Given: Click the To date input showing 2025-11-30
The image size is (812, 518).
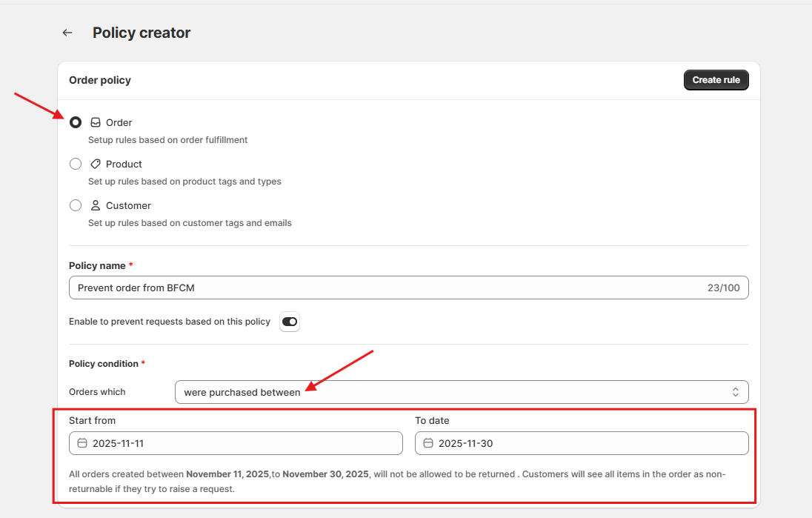Looking at the screenshot, I should coord(581,442).
